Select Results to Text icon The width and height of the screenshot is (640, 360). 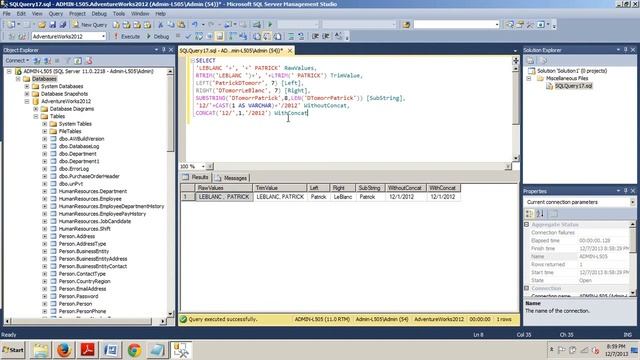click(257, 36)
